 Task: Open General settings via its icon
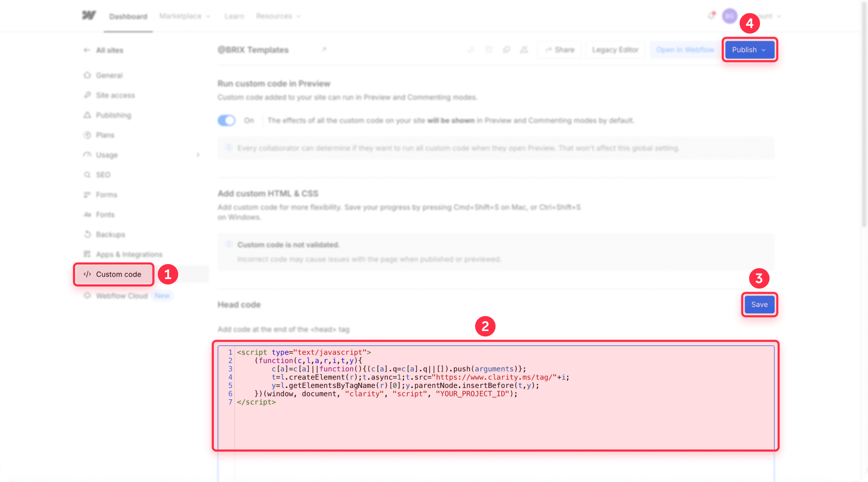[x=87, y=75]
